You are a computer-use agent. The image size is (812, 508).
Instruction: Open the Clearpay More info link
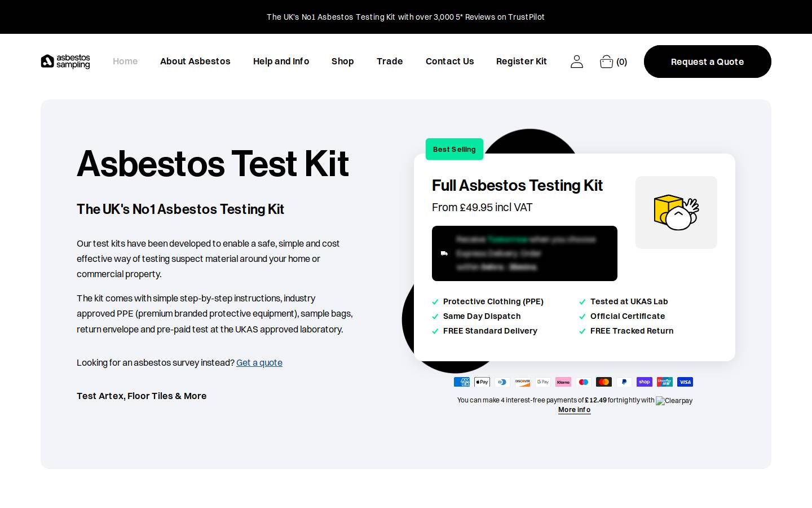(574, 410)
